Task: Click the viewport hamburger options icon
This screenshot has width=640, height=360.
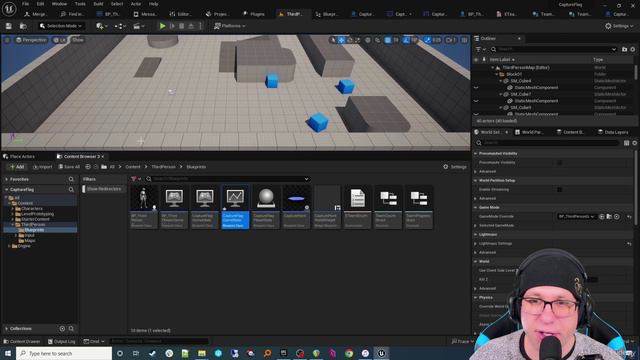Action: click(7, 40)
